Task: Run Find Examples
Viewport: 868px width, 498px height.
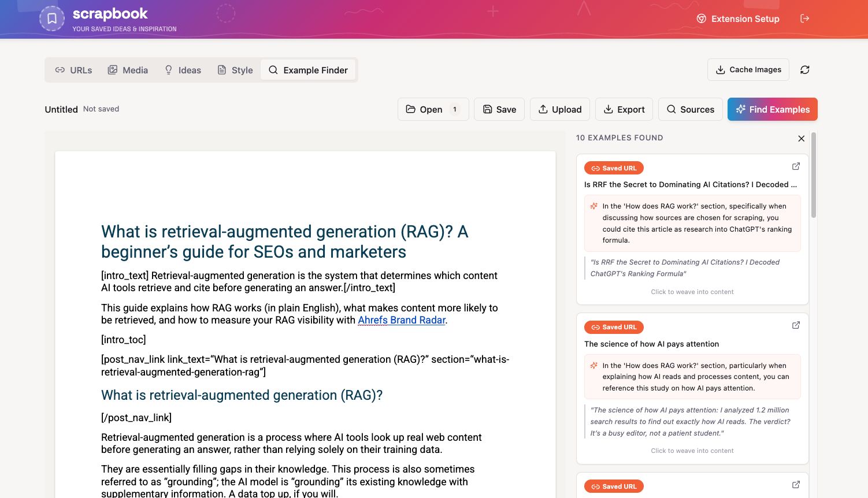Action: 772,109
